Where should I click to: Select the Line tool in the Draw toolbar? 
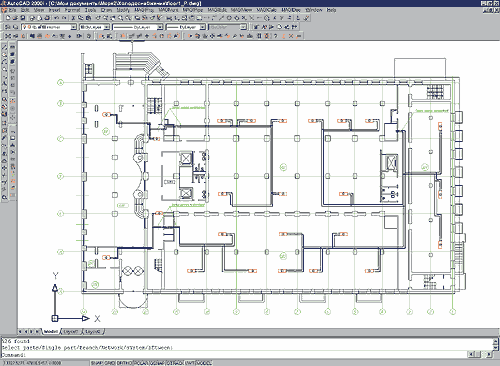[x=5, y=47]
